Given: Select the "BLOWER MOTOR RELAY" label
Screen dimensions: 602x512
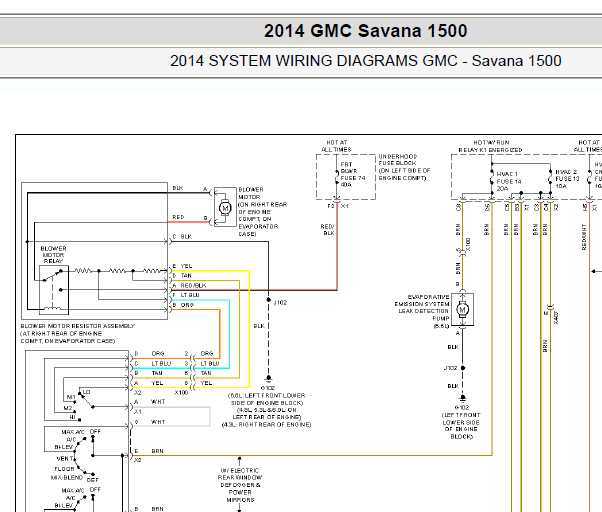Looking at the screenshot, I should point(53,255).
